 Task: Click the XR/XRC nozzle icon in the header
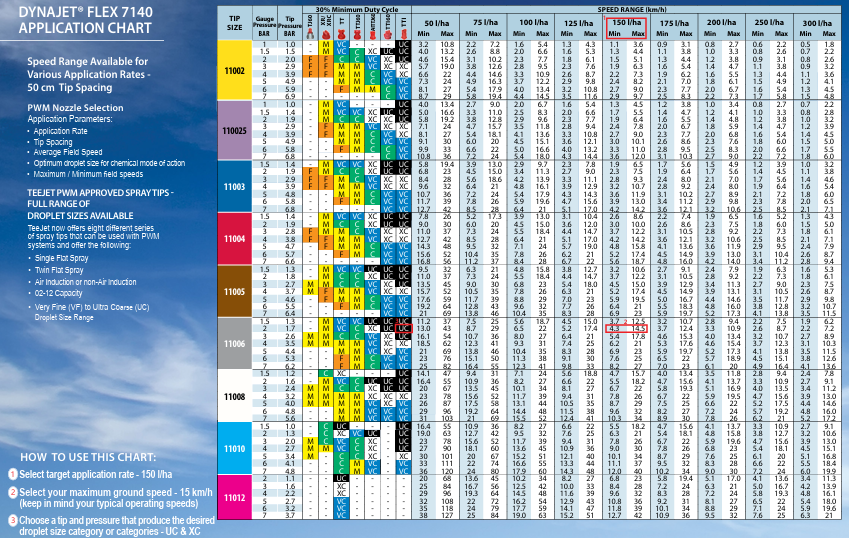pyautogui.click(x=326, y=34)
